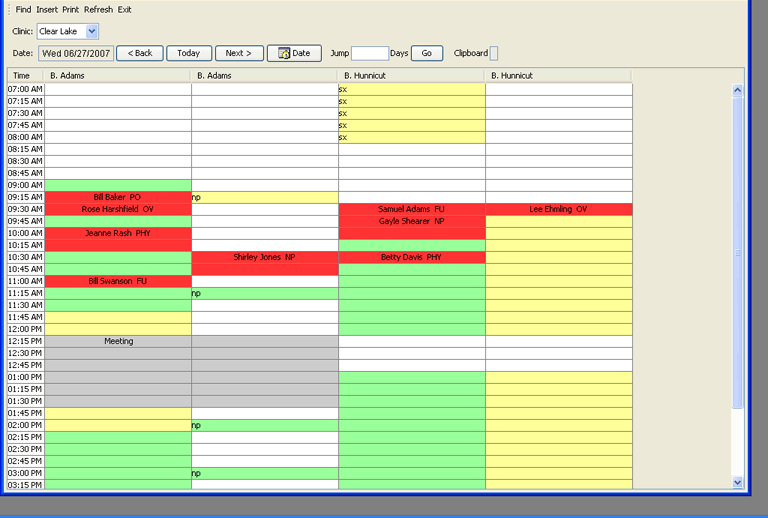Click Print in the menu bar

pos(70,9)
